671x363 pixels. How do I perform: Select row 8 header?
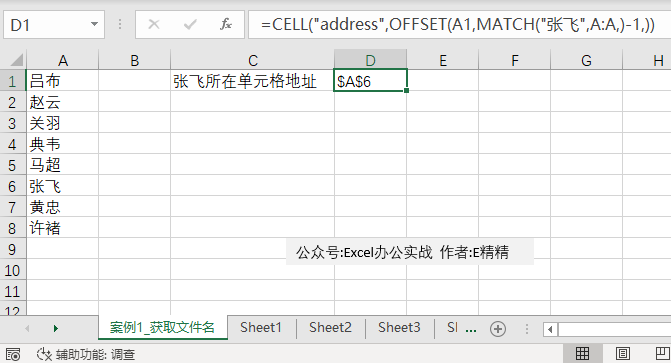[12, 228]
